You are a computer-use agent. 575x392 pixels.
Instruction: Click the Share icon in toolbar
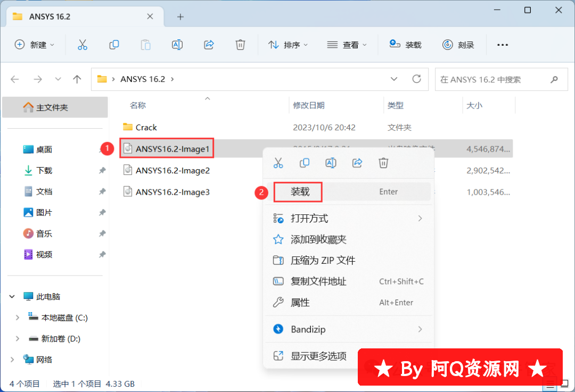209,45
